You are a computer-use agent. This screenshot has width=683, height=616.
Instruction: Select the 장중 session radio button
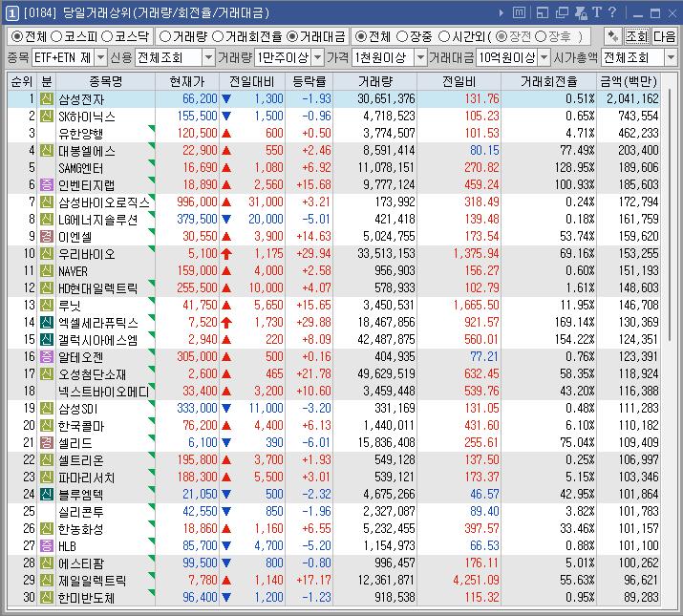402,36
